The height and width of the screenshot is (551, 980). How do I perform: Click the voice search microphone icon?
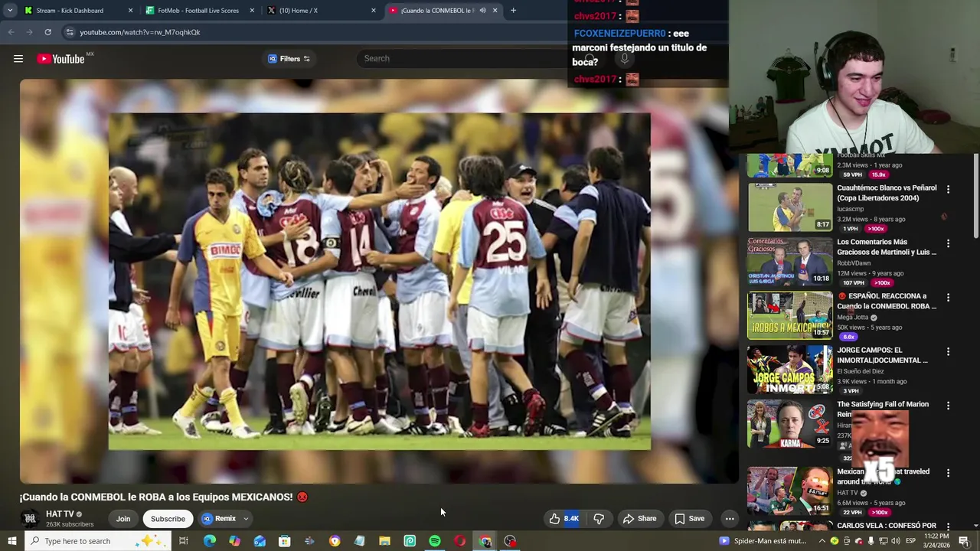624,58
